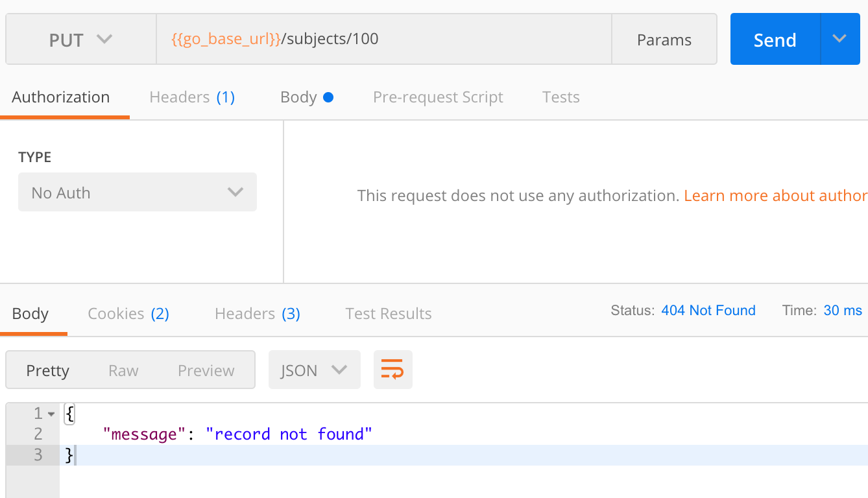This screenshot has width=868, height=498.
Task: Switch to the request Headers tab
Action: click(192, 97)
